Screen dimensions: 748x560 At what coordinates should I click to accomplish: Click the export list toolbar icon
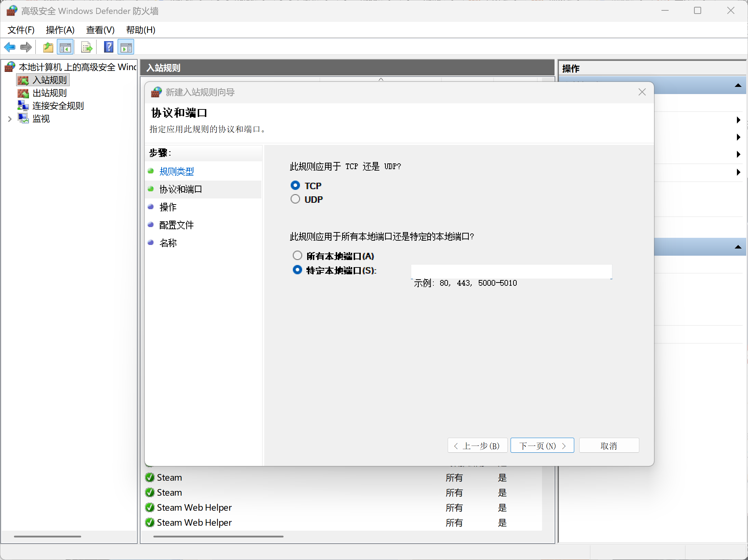[87, 47]
